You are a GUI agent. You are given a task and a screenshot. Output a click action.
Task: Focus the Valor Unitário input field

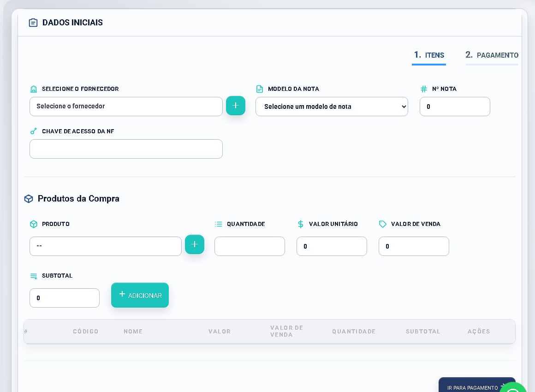332,246
